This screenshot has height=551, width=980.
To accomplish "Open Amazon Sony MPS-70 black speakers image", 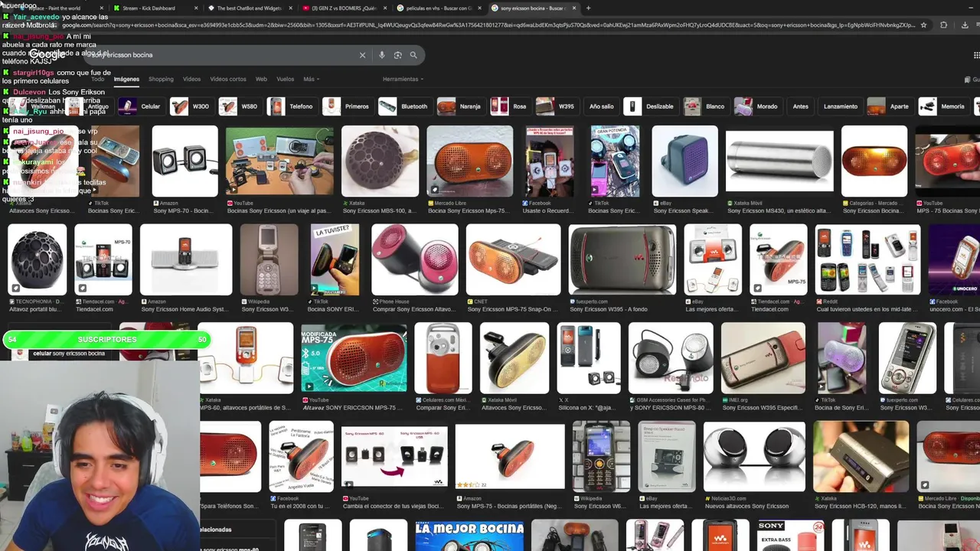I will pos(185,161).
